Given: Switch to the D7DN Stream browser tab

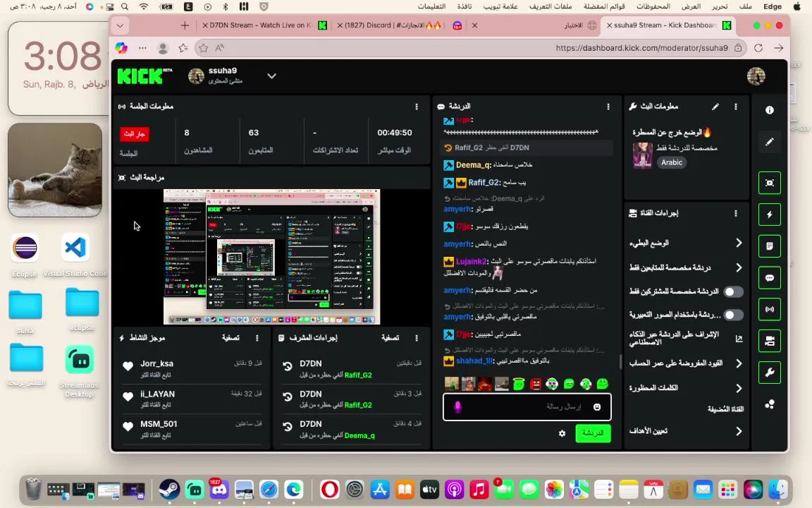Looking at the screenshot, I should (x=264, y=25).
